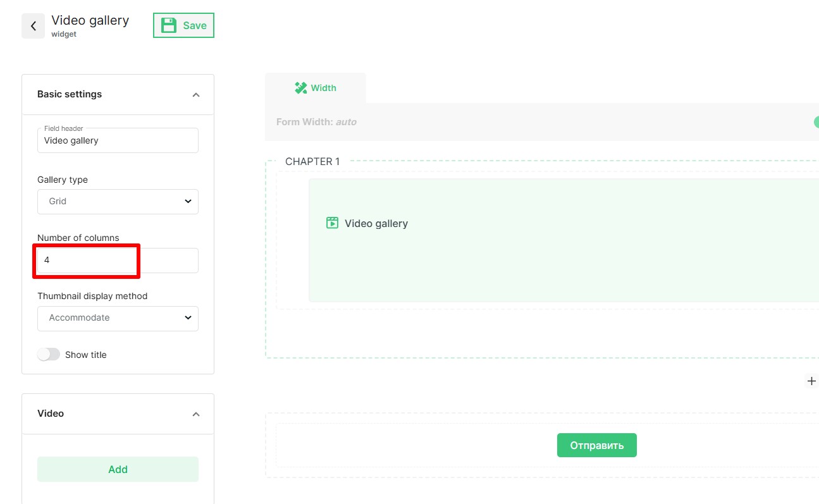The image size is (819, 504).
Task: Click the back arrow beside Video gallery
Action: pos(33,26)
